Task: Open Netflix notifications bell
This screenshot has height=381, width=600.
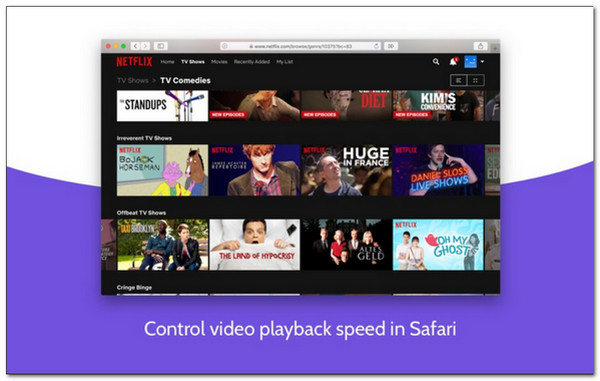Action: click(x=453, y=62)
